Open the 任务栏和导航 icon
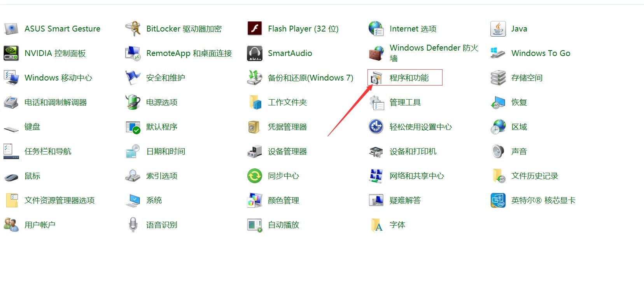Screen dimensions: 644x289 [x=11, y=151]
